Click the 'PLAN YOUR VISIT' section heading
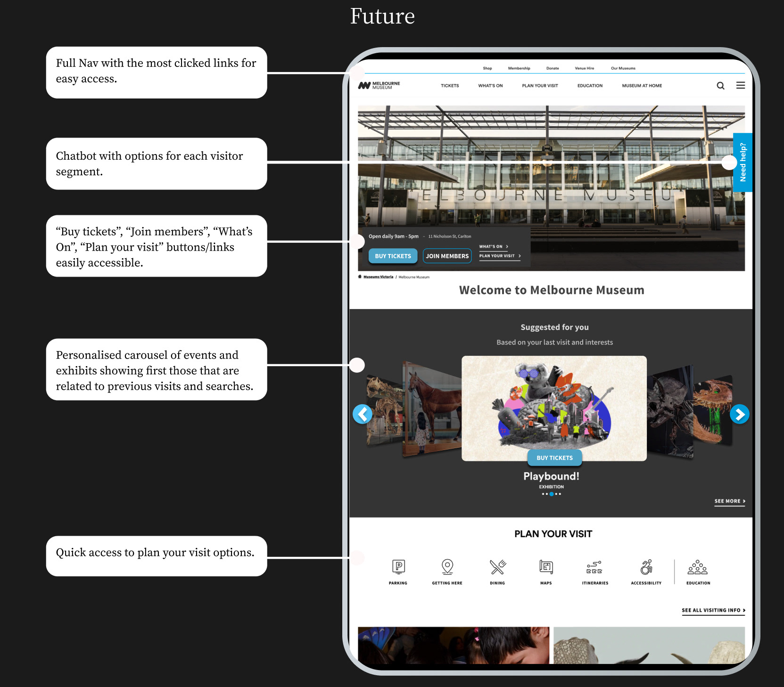The width and height of the screenshot is (784, 687). click(x=553, y=534)
